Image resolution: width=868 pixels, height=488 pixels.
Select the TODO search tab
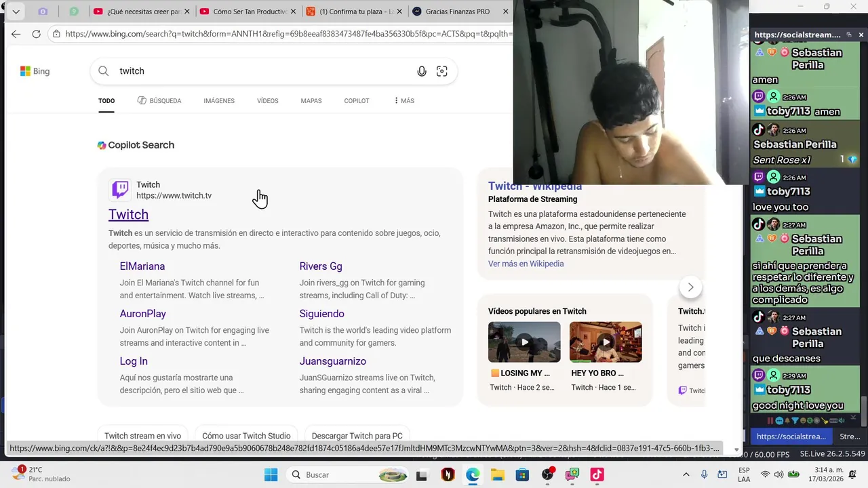106,101
